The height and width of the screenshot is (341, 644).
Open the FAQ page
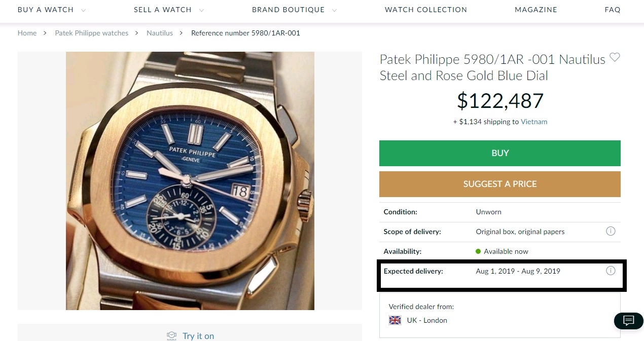[x=612, y=10]
